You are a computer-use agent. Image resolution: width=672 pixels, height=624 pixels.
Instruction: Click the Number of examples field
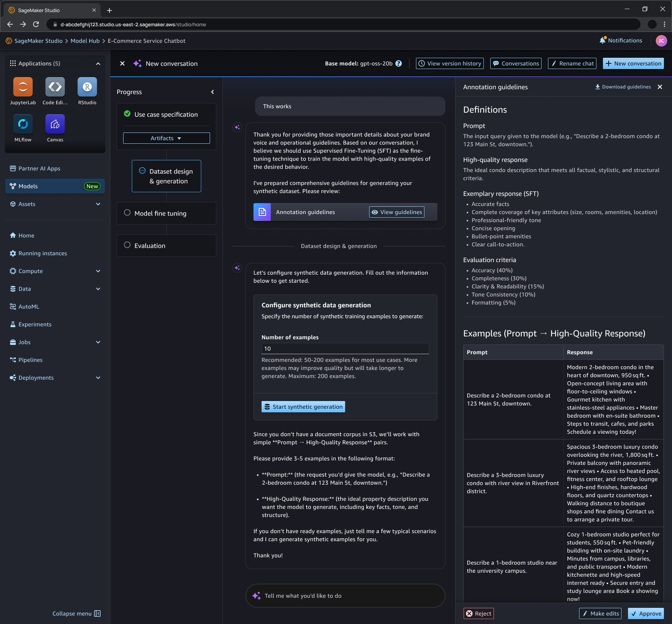[x=345, y=348]
